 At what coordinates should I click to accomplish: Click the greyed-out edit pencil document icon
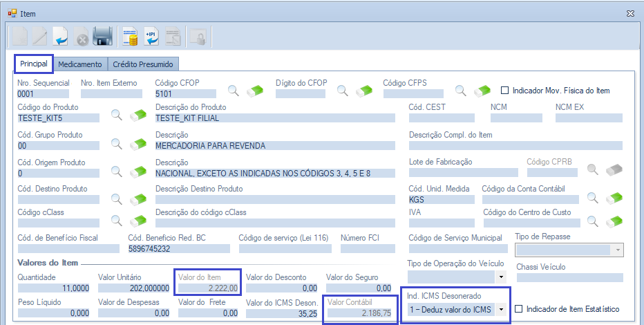click(x=40, y=36)
